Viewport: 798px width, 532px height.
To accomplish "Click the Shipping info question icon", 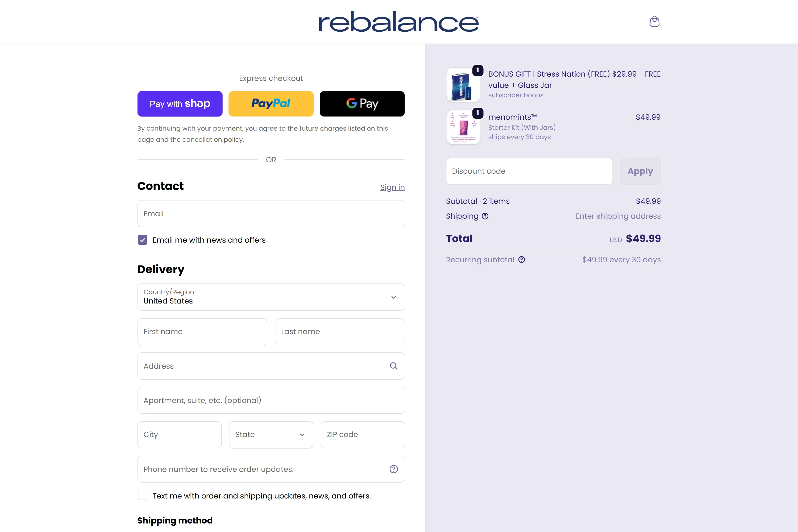I will [x=485, y=216].
